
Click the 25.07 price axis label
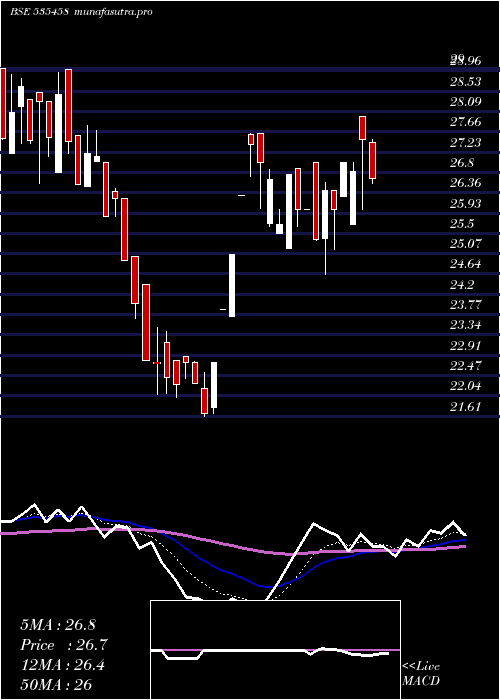coord(466,244)
